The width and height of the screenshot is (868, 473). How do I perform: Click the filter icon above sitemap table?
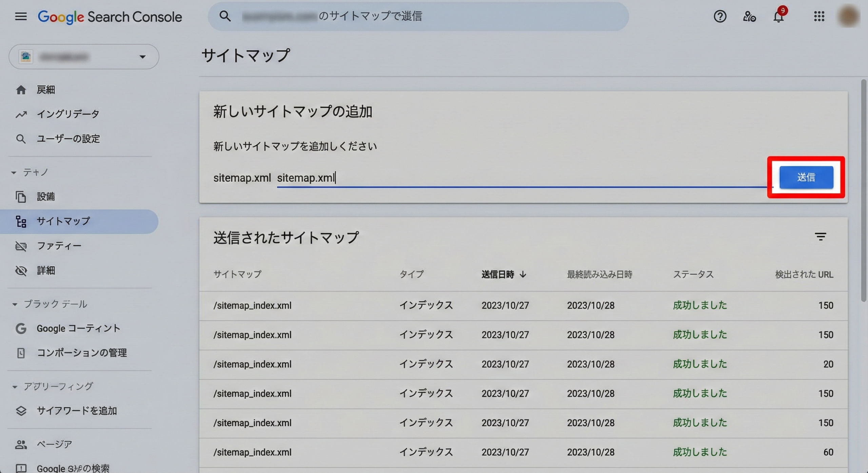pyautogui.click(x=820, y=236)
